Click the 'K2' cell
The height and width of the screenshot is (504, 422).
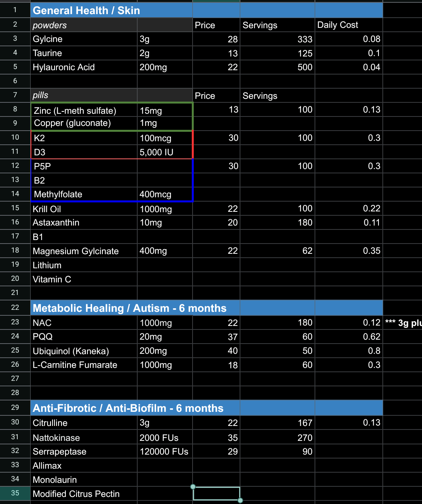[x=84, y=138]
